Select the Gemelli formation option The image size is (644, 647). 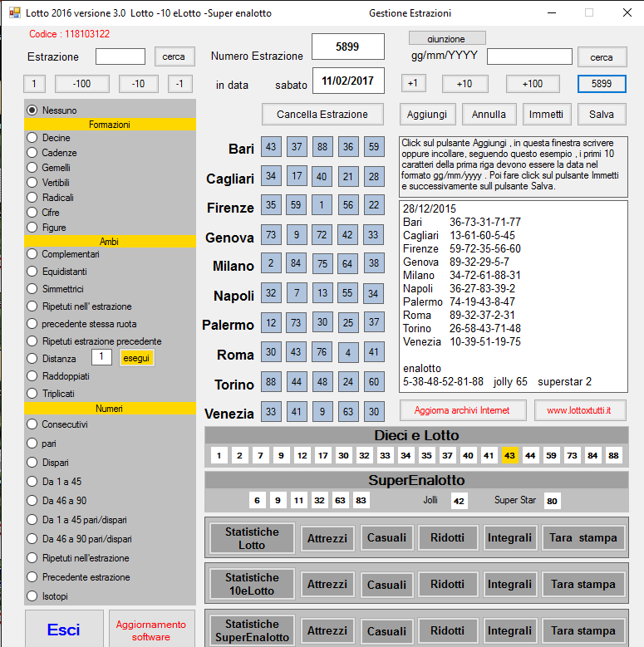[32, 168]
